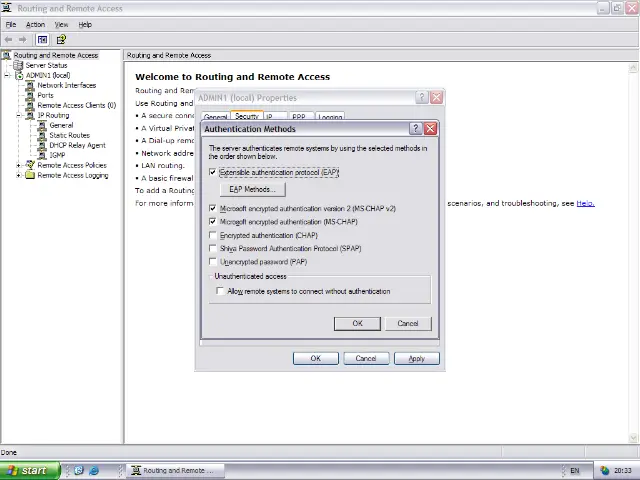This screenshot has width=640, height=480.
Task: Expand the Remote Access Logging node
Action: (18, 176)
